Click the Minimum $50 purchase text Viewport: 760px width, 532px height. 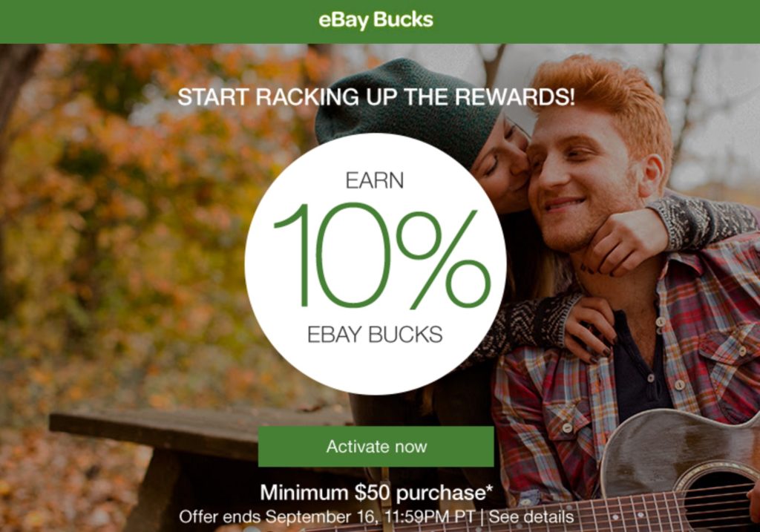(376, 493)
